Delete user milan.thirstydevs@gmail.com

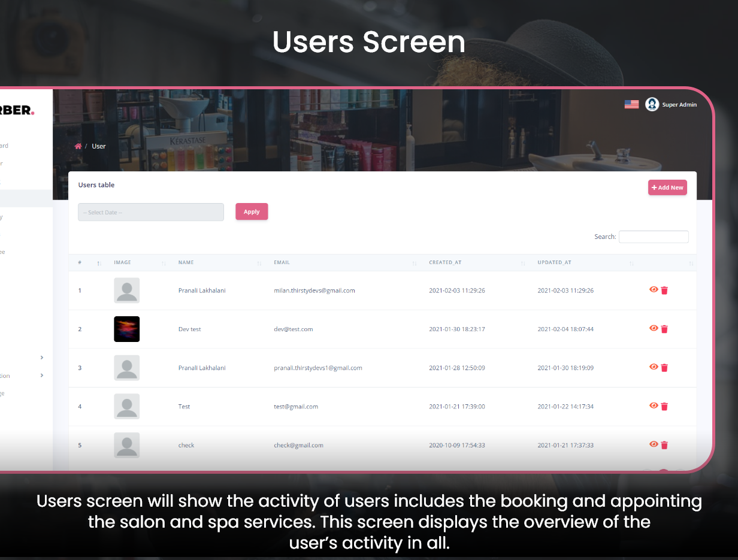point(664,290)
